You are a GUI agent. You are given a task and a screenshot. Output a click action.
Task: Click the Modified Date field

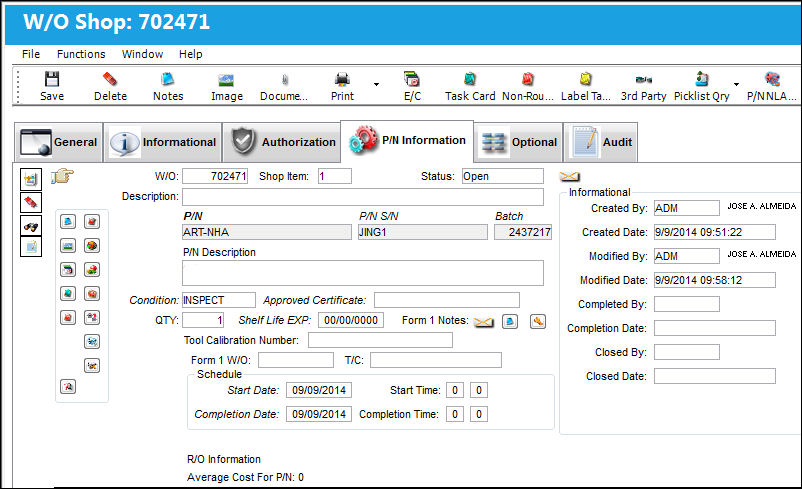[715, 280]
